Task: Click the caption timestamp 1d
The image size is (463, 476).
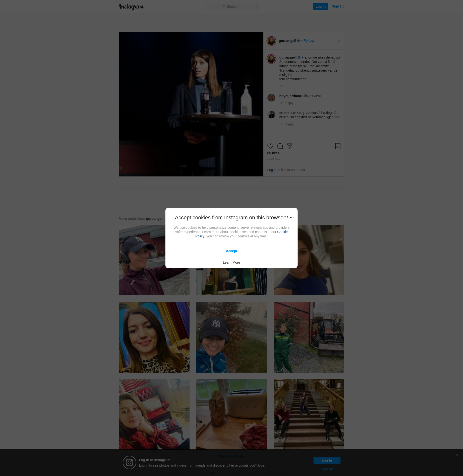Action: tap(281, 86)
